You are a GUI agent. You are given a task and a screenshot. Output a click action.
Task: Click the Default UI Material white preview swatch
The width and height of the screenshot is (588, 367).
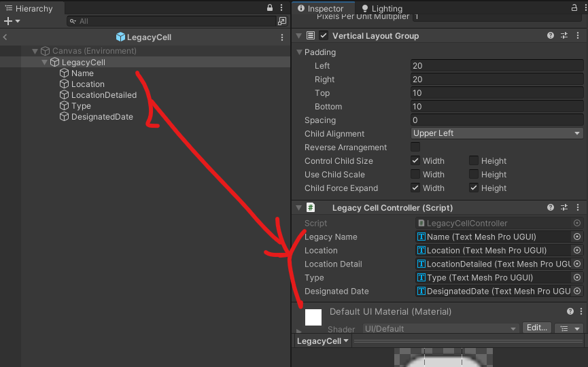pyautogui.click(x=313, y=317)
